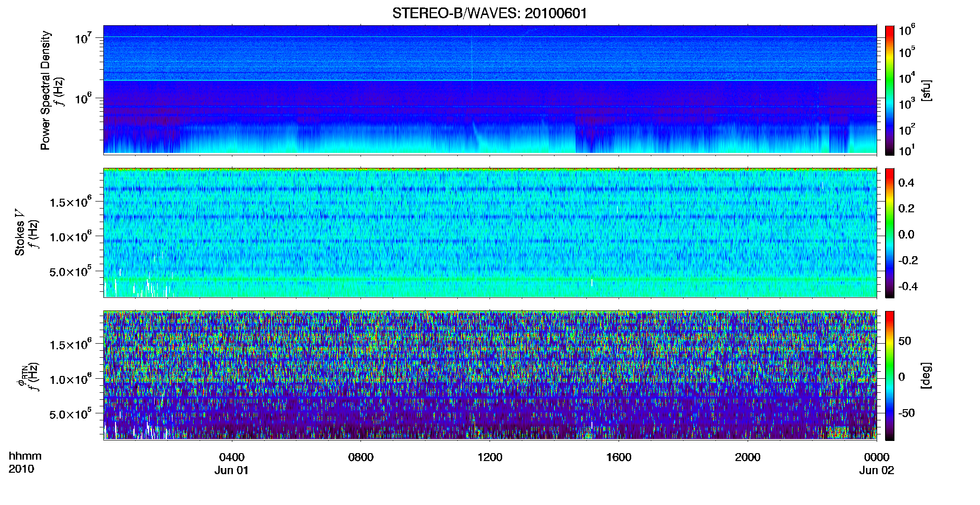
Task: Click the 5.0×10^5 tick in bottom panel
Action: pos(71,414)
